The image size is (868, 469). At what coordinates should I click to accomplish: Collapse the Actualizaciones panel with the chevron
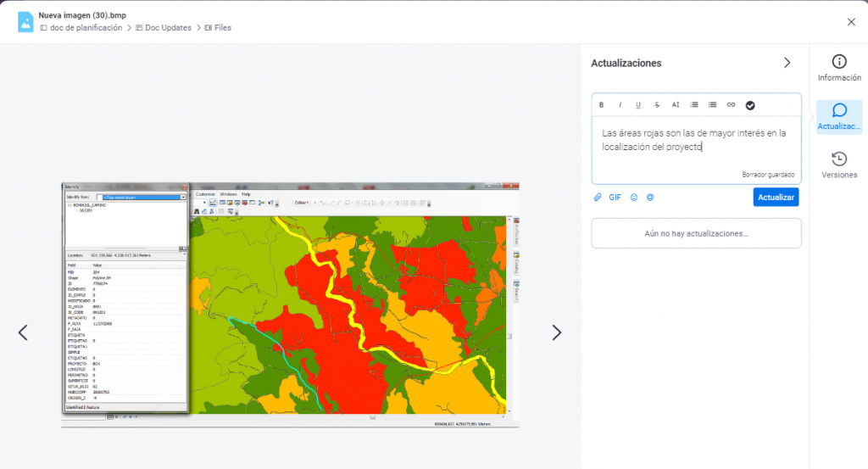(787, 63)
